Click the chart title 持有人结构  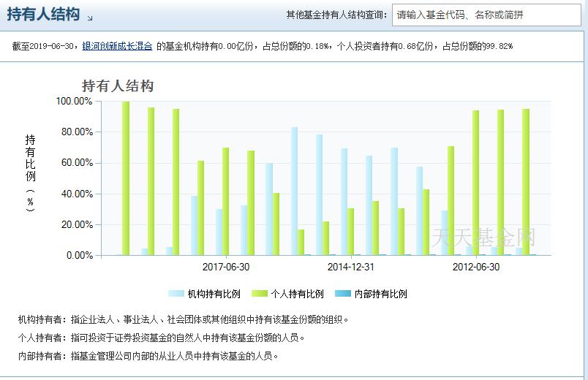[118, 85]
